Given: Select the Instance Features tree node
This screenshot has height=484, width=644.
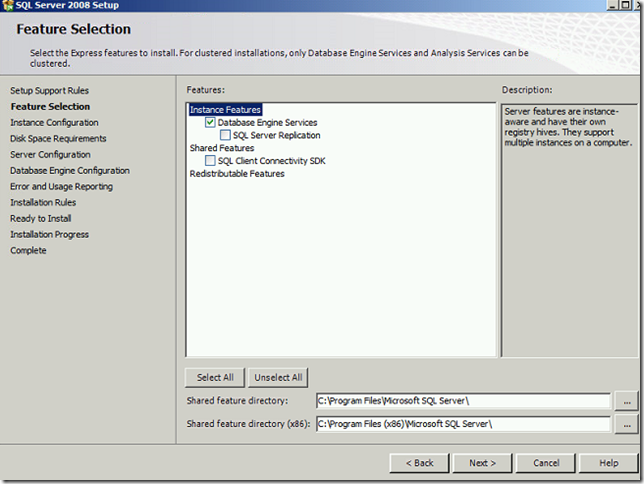Looking at the screenshot, I should pyautogui.click(x=225, y=110).
